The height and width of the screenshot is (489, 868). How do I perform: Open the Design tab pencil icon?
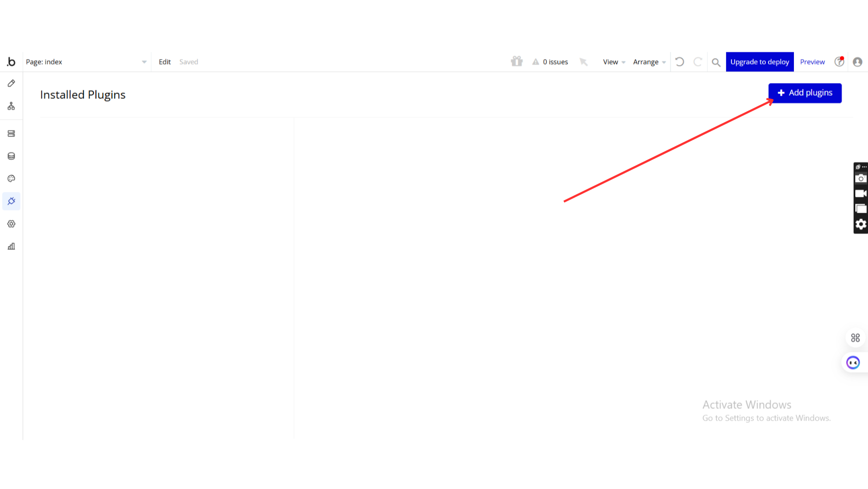click(11, 84)
